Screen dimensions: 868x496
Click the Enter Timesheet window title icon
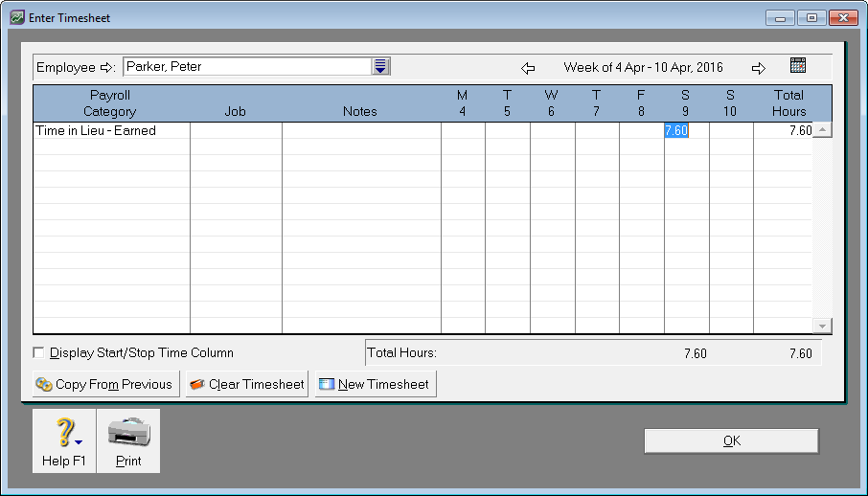pyautogui.click(x=17, y=17)
